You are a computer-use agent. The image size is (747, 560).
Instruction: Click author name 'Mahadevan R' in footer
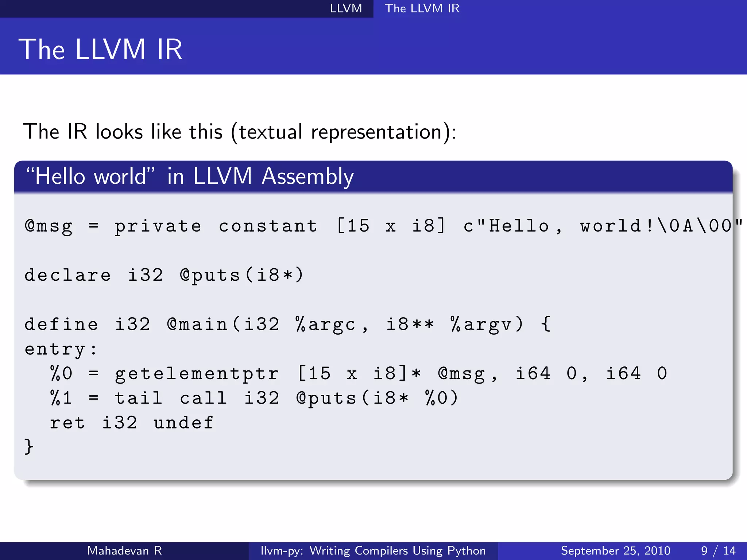tap(124, 551)
